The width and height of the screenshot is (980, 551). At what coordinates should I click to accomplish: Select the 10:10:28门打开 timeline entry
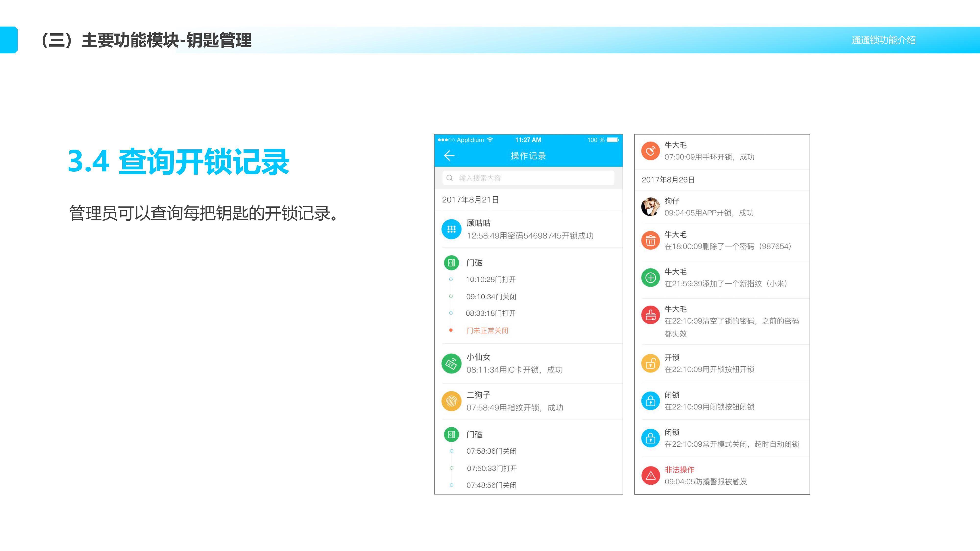[491, 279]
